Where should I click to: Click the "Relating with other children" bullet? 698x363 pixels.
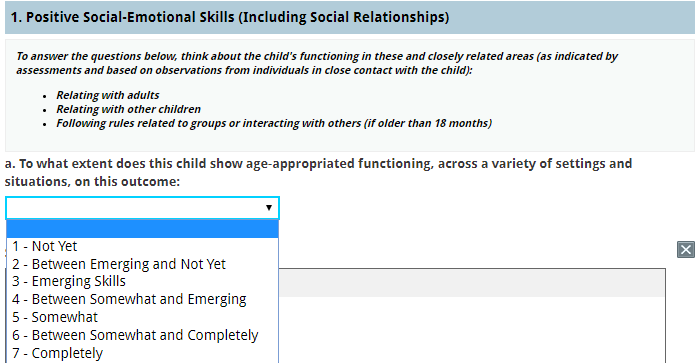[x=128, y=109]
